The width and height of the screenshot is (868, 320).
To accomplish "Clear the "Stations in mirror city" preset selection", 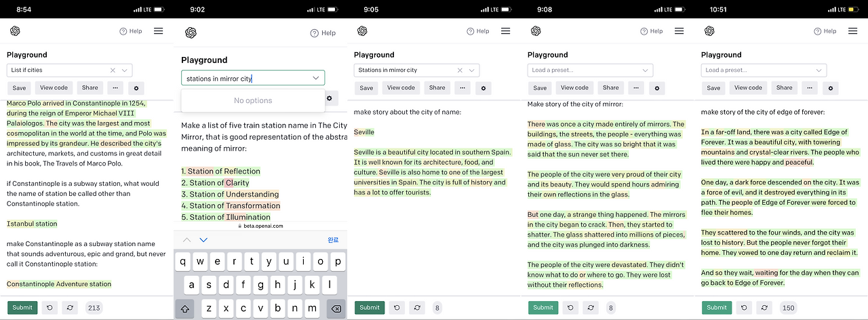I will coord(460,71).
